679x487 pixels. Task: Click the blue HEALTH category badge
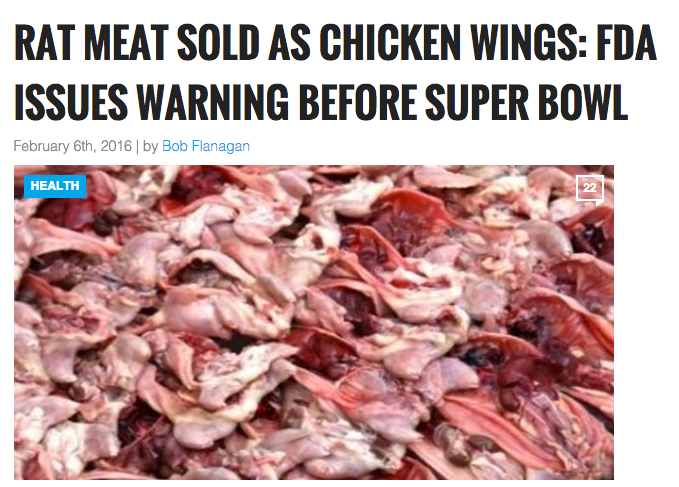click(x=55, y=186)
